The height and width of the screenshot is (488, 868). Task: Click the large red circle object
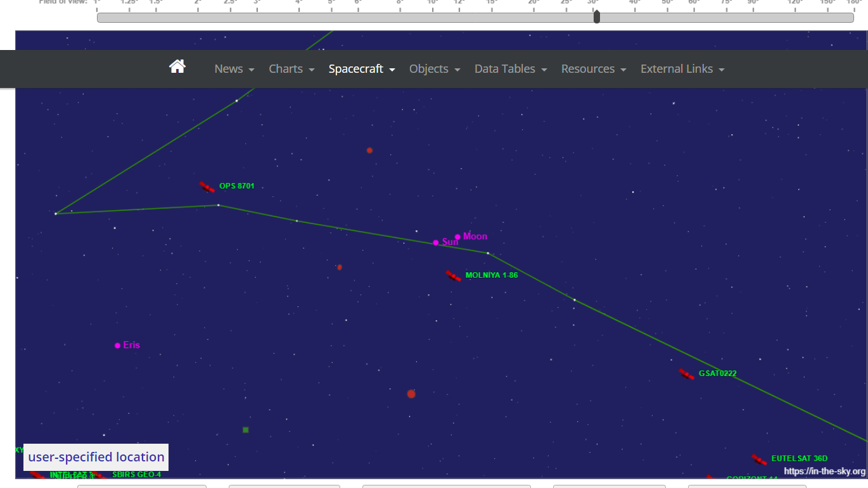[411, 394]
